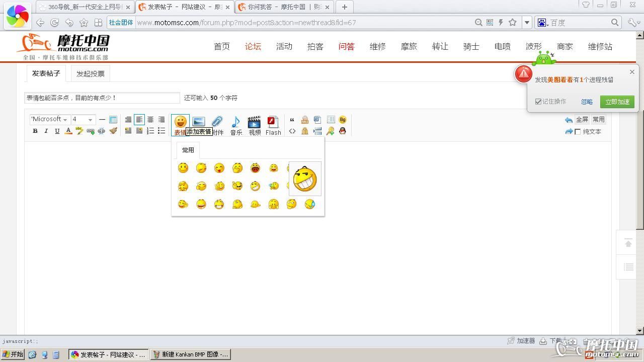Screen dimensions: 644x362
Task: Open the 问答 navigation menu item
Action: coord(347,46)
